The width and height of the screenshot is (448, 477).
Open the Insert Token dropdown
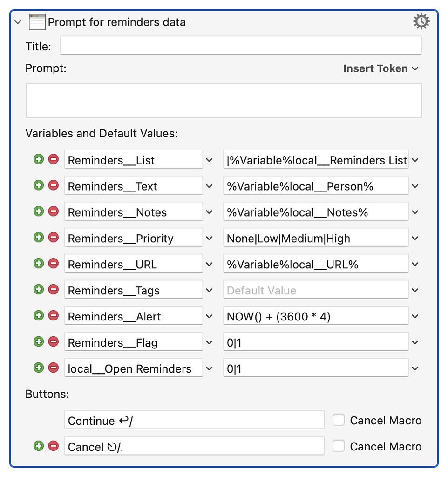[x=380, y=68]
